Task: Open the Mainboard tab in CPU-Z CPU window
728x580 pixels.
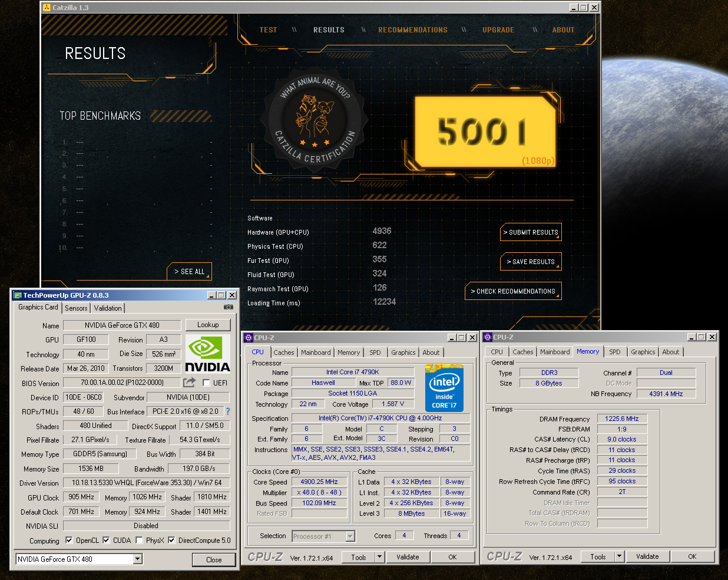Action: pos(316,352)
